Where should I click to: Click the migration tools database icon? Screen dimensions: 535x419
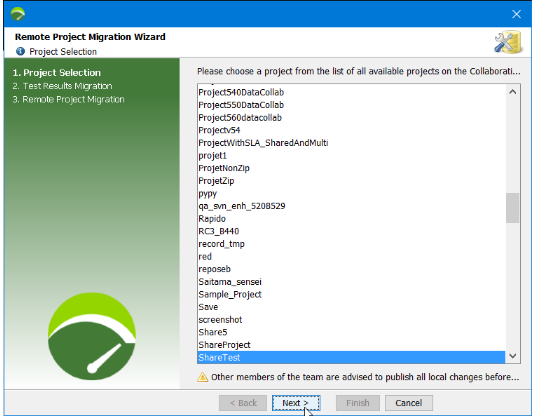click(x=508, y=43)
